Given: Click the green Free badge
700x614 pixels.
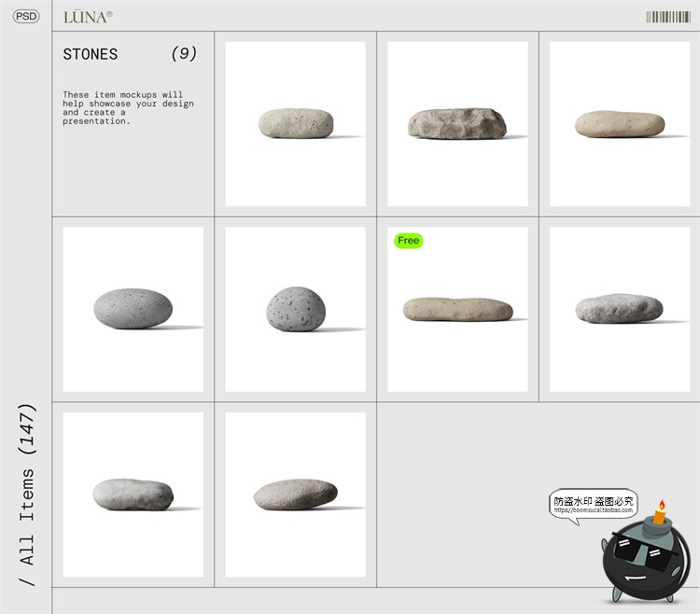Looking at the screenshot, I should coord(409,241).
